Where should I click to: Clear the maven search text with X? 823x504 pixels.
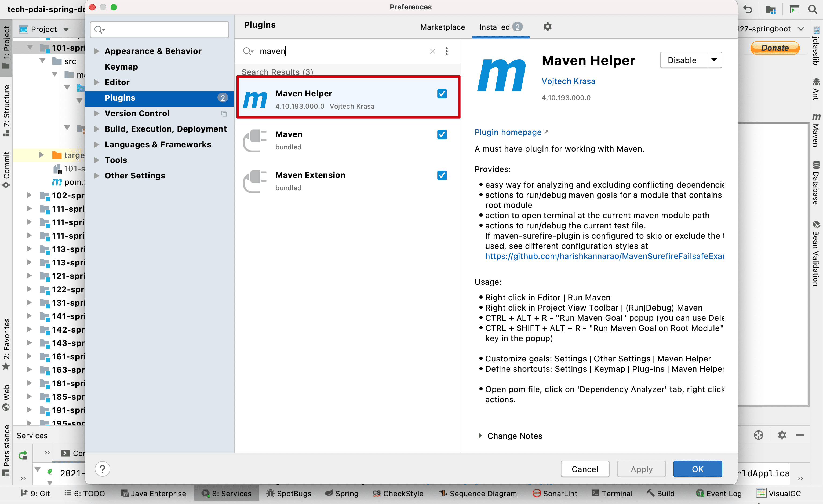click(x=432, y=51)
